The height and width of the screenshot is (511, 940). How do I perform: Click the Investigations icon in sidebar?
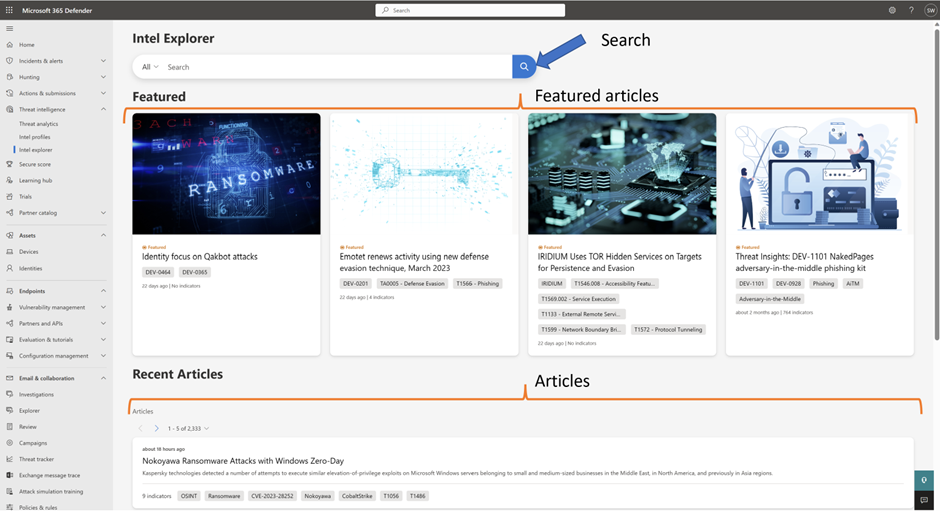(x=10, y=395)
